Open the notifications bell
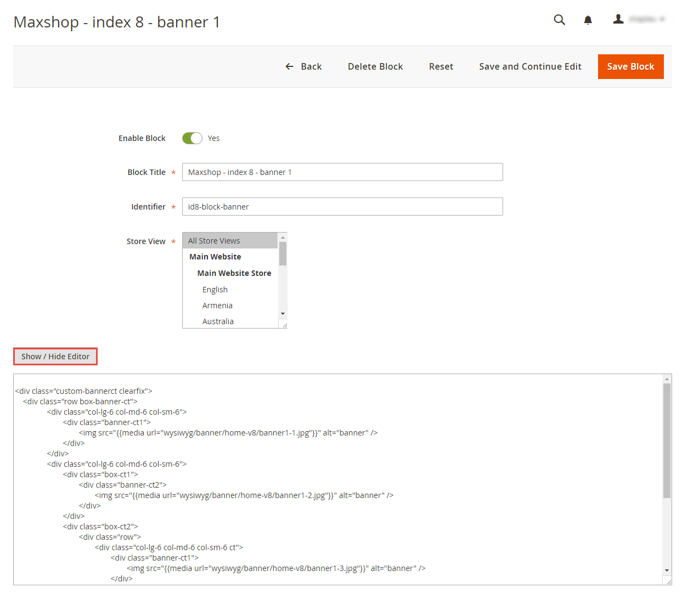Viewport: 682px width, 616px height. [588, 20]
